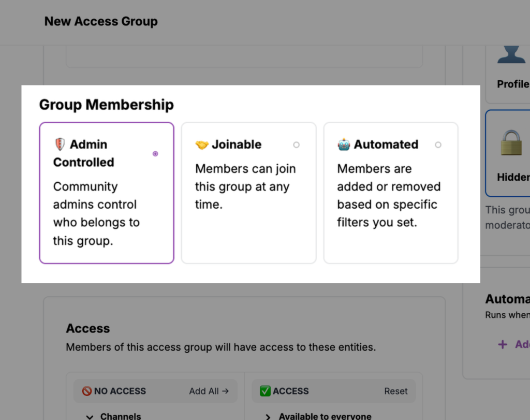Click the purple plus icon under Automations
This screenshot has width=530, height=420.
pyautogui.click(x=503, y=344)
